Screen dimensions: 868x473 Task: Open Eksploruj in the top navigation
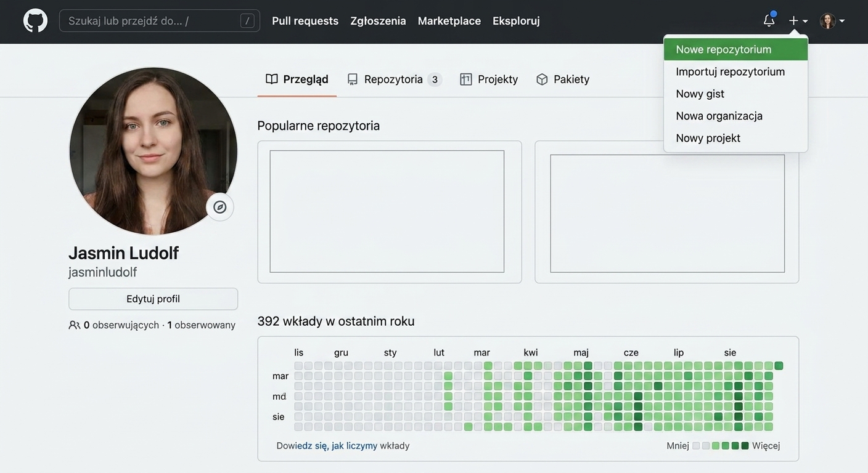point(516,21)
